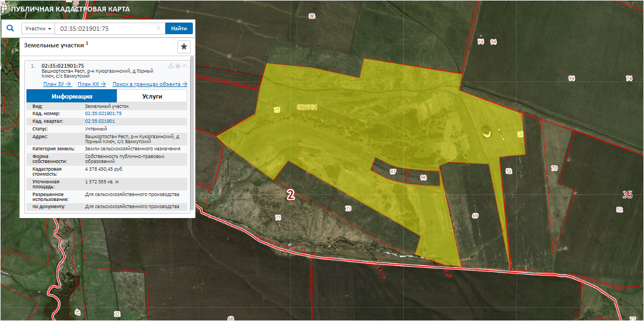Open favorites with the star button
The height and width of the screenshot is (321, 644).
[184, 46]
